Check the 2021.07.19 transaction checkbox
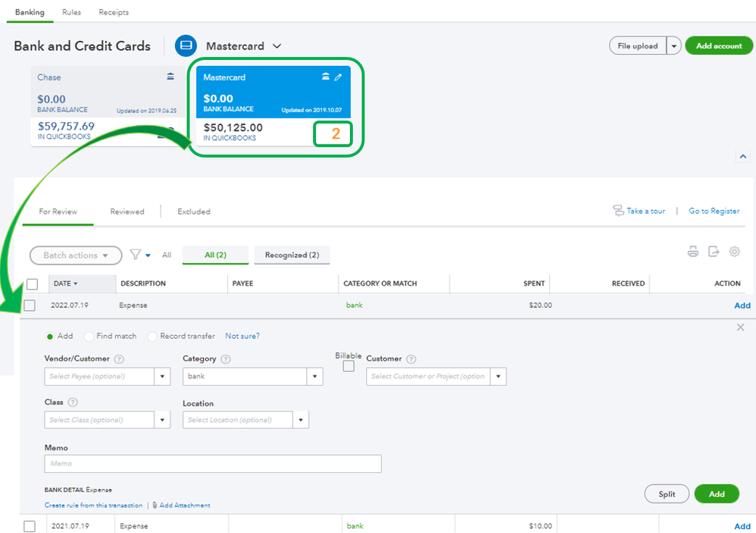The width and height of the screenshot is (756, 533). (x=30, y=526)
